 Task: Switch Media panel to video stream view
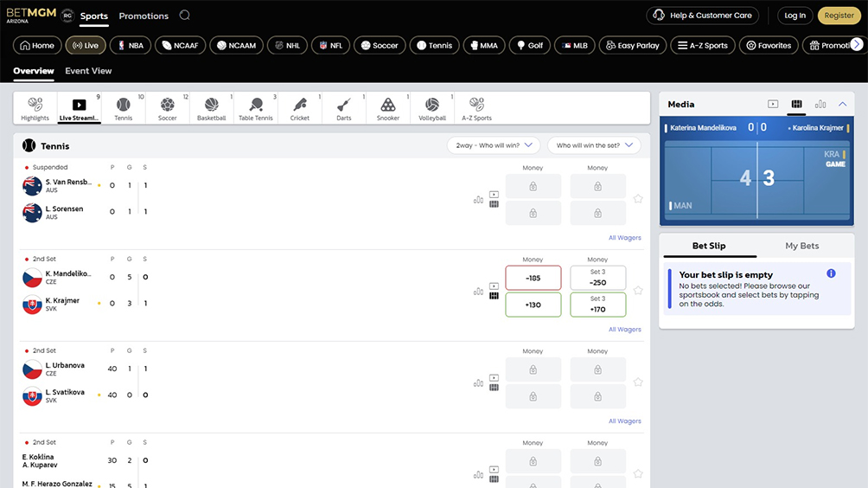[773, 105]
